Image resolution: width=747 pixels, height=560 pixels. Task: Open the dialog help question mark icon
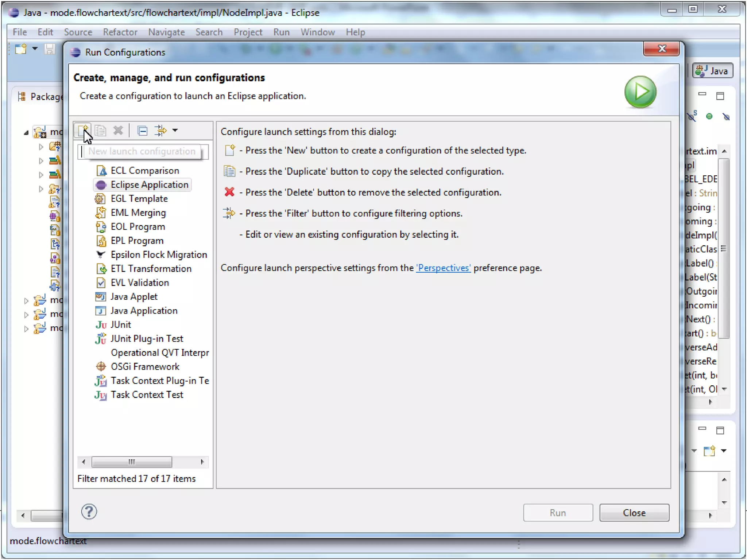pos(89,512)
